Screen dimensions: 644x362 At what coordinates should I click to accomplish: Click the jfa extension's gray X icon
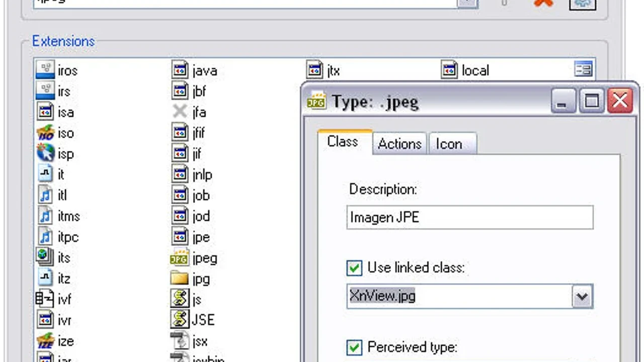(180, 112)
